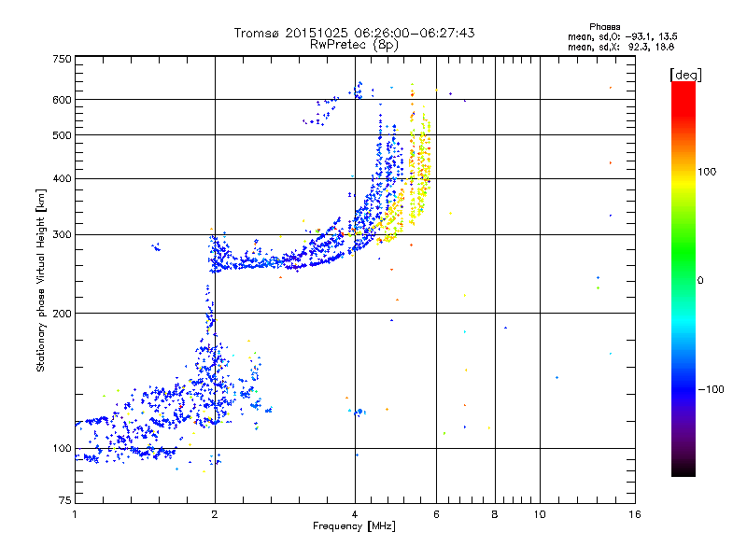Click the x-axis tick label '16'

pos(635,514)
